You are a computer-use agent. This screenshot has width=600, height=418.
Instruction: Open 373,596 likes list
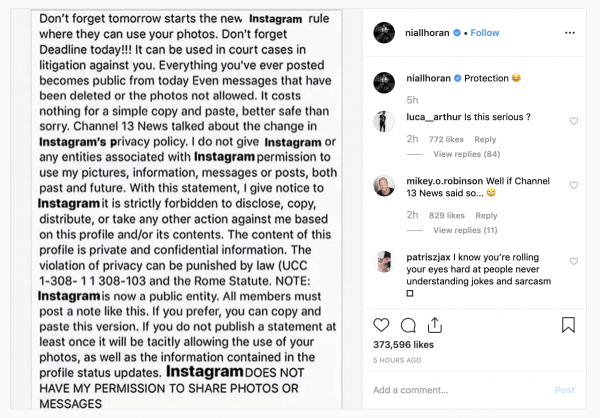pos(403,345)
